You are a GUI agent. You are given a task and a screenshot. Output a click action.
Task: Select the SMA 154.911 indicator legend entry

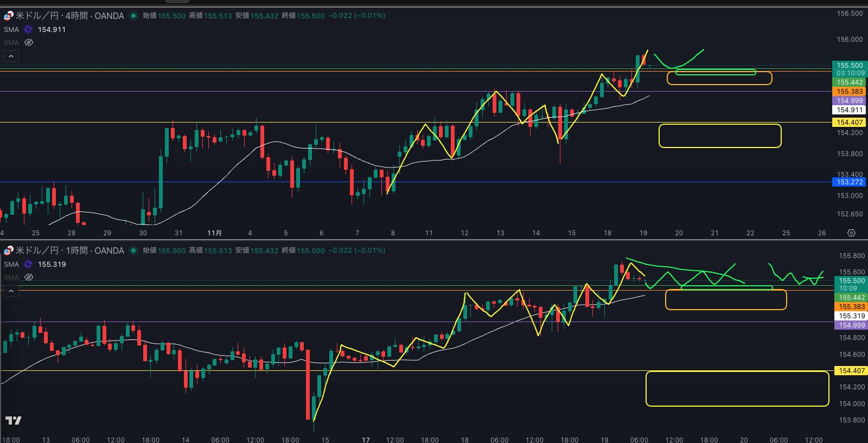tap(11, 29)
